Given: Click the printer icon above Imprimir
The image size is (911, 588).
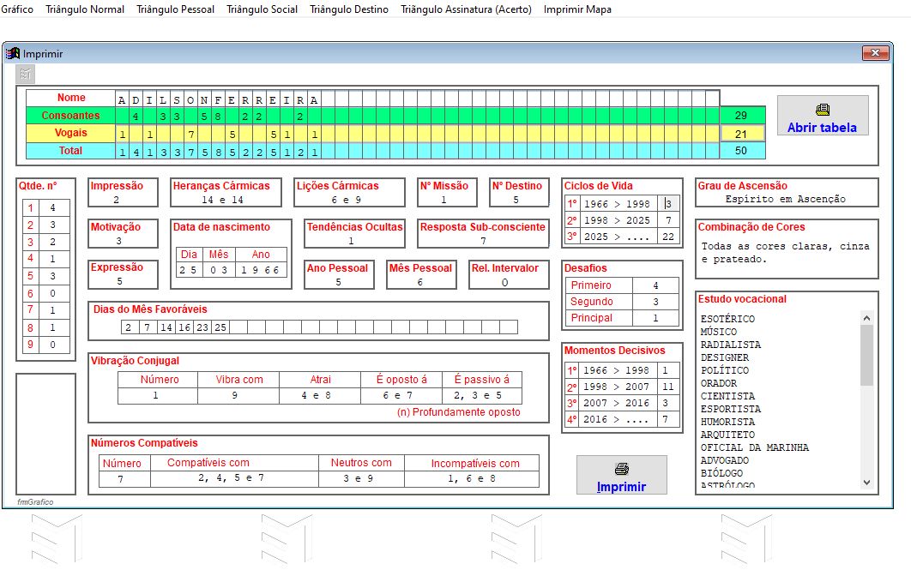Looking at the screenshot, I should (622, 469).
